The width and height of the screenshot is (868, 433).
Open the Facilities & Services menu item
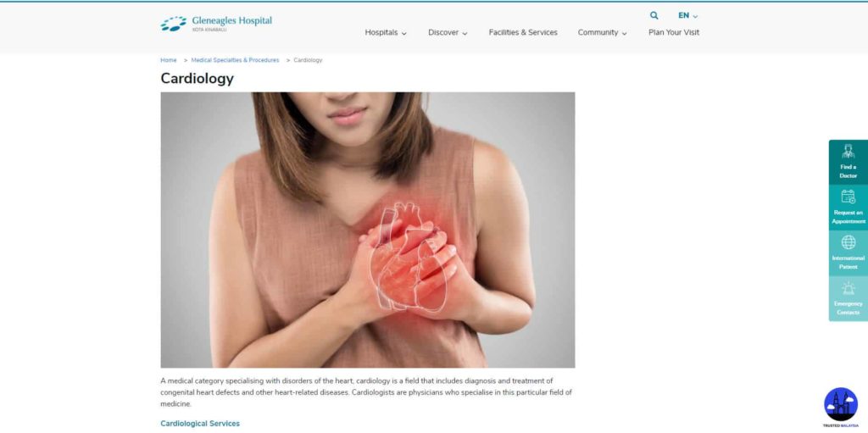[x=522, y=33]
